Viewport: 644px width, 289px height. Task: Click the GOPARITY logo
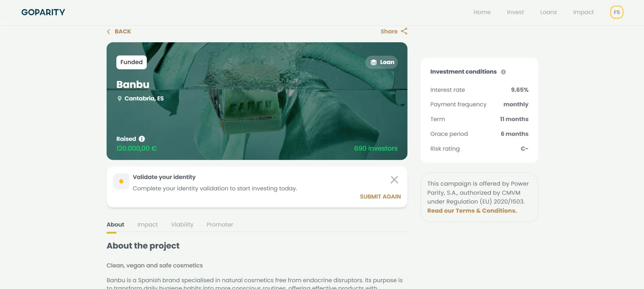coord(43,12)
